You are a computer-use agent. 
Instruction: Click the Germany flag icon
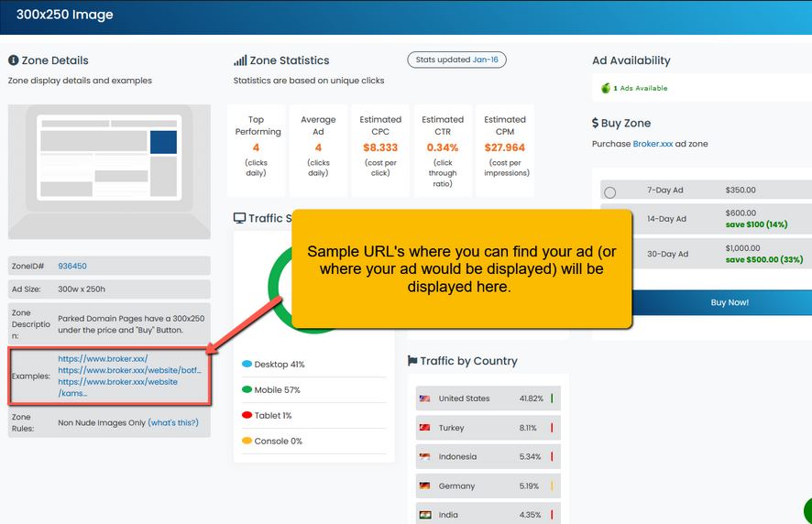coord(424,486)
